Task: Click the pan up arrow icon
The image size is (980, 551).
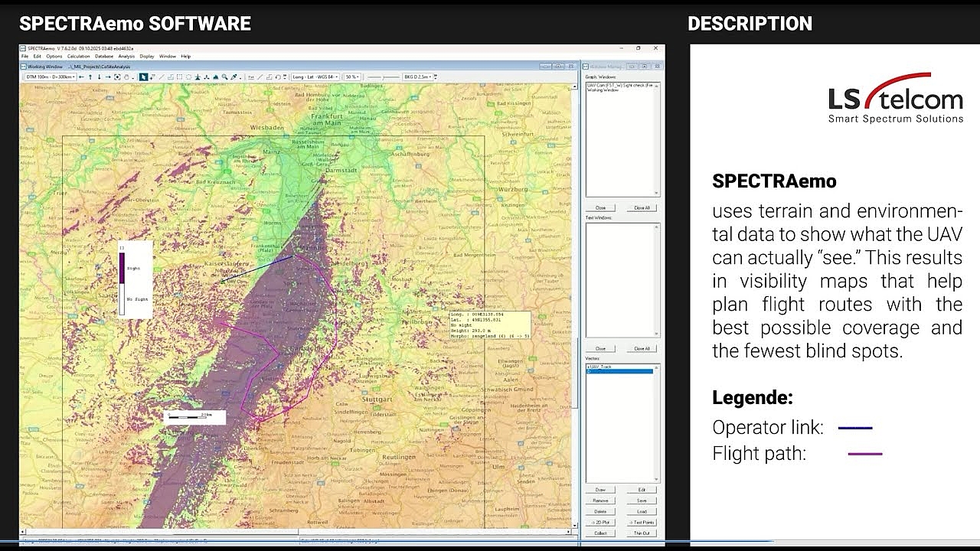Action: coord(90,77)
